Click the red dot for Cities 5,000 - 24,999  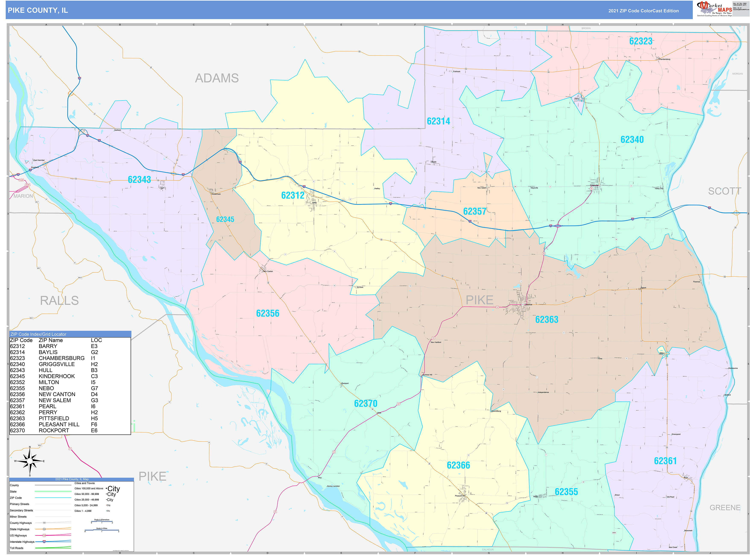pos(106,505)
